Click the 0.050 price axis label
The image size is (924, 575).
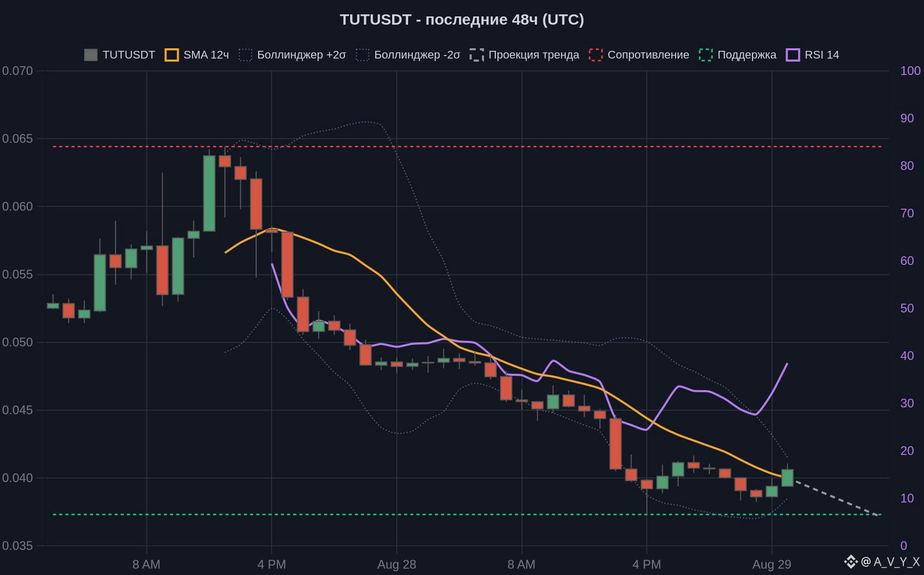tap(17, 342)
